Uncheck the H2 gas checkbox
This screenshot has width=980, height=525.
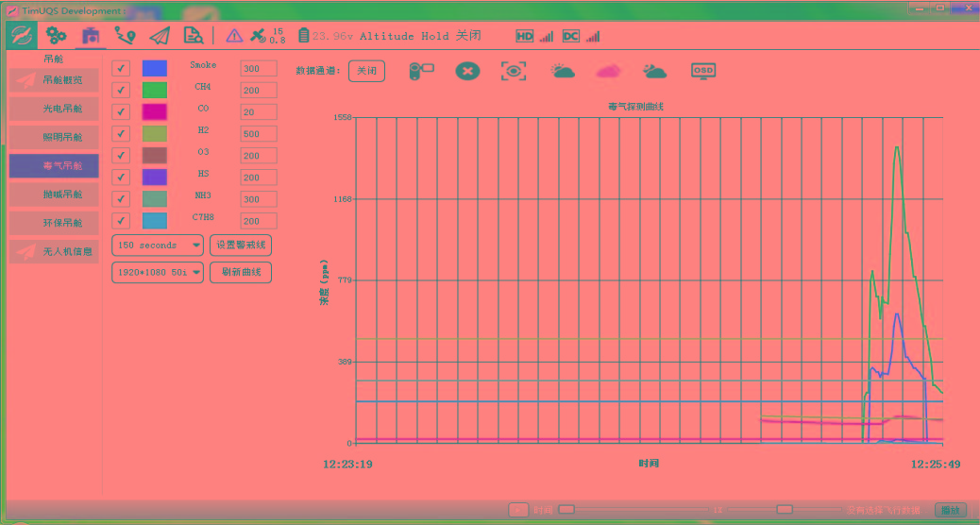(121, 134)
